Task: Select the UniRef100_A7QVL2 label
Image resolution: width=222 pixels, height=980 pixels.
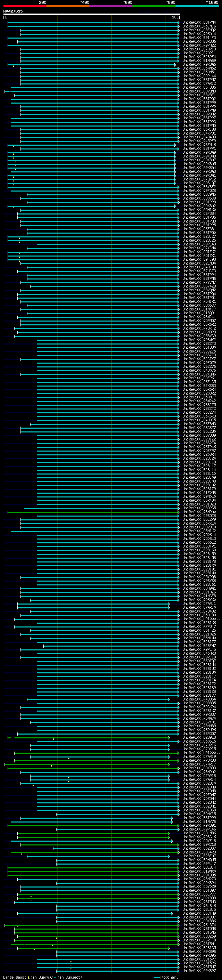Action: 199,179
